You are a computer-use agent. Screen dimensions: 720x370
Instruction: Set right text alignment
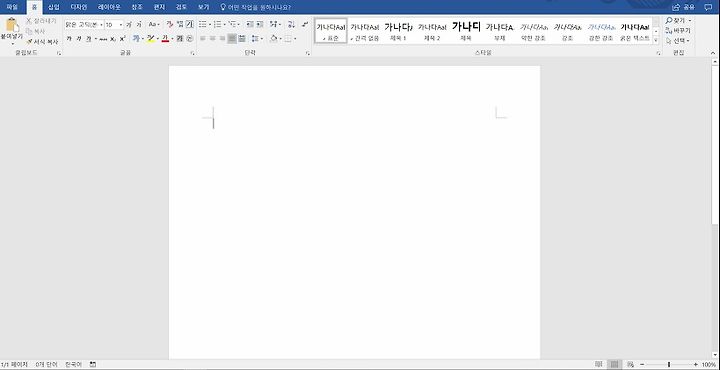[x=222, y=39]
